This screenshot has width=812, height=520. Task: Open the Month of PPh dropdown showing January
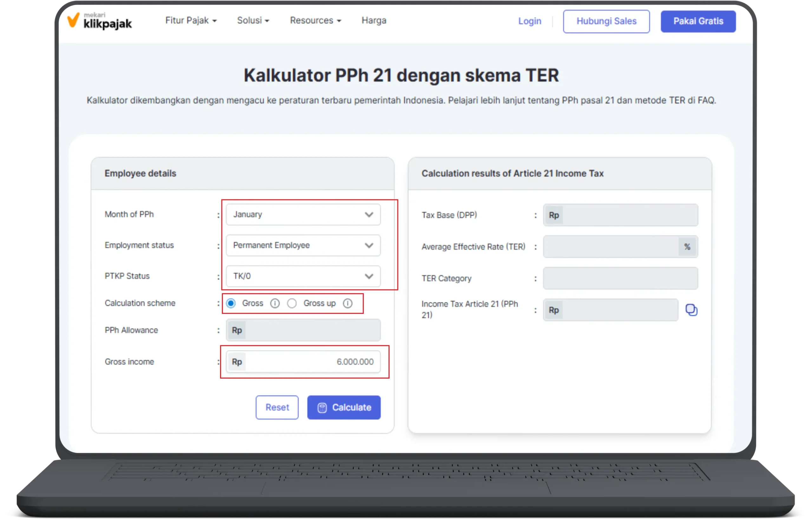pos(302,214)
